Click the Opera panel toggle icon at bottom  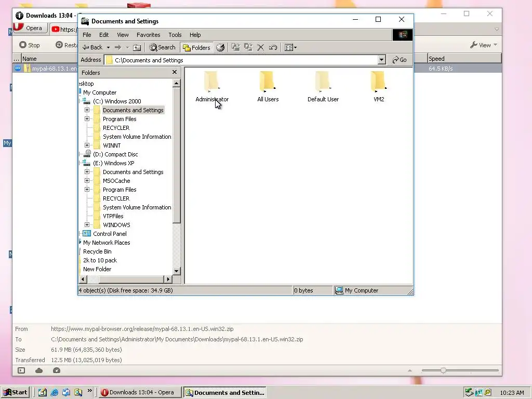point(21,370)
